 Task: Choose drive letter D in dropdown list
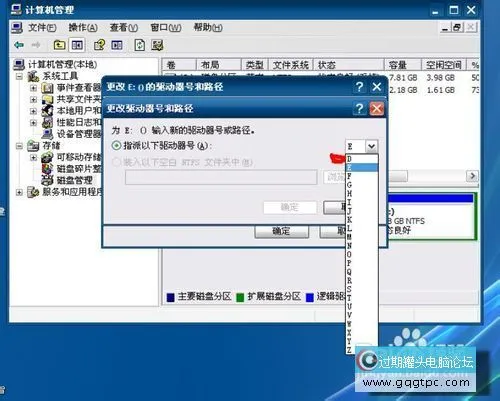(362, 159)
